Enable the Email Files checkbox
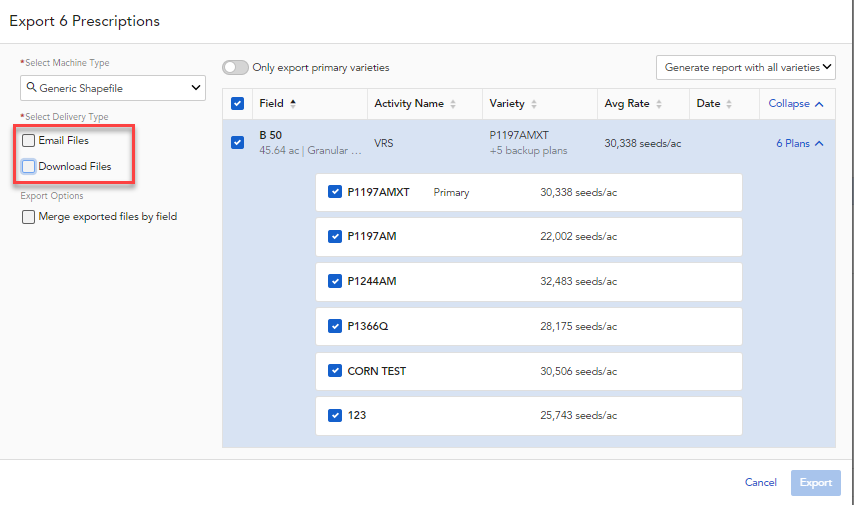Image resolution: width=854 pixels, height=505 pixels. [x=29, y=141]
